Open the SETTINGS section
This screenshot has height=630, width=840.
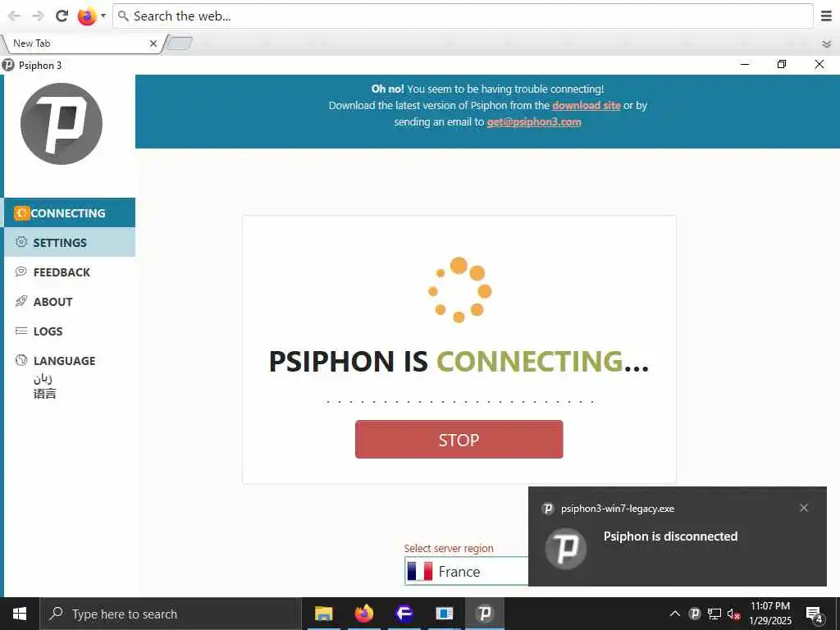pyautogui.click(x=70, y=242)
